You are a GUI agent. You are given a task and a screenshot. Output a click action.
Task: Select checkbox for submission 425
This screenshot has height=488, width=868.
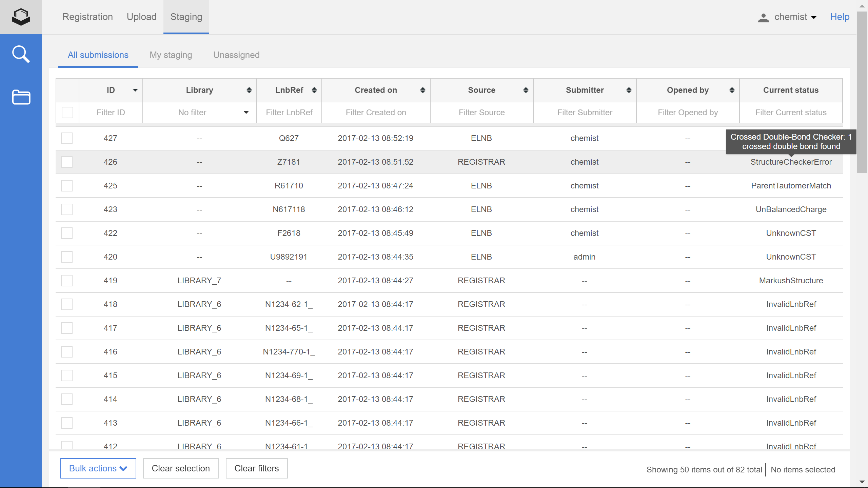click(x=67, y=186)
